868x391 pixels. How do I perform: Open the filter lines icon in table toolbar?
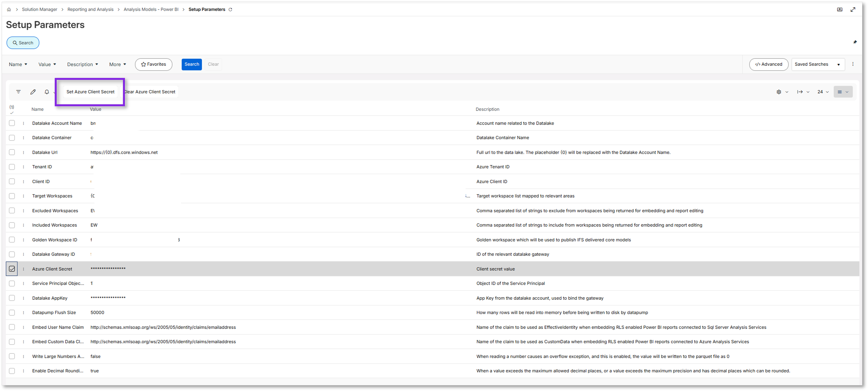pos(19,92)
